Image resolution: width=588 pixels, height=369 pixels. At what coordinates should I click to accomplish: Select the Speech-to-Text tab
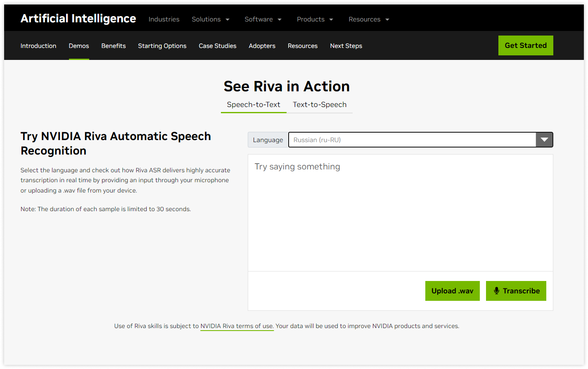[x=254, y=105]
